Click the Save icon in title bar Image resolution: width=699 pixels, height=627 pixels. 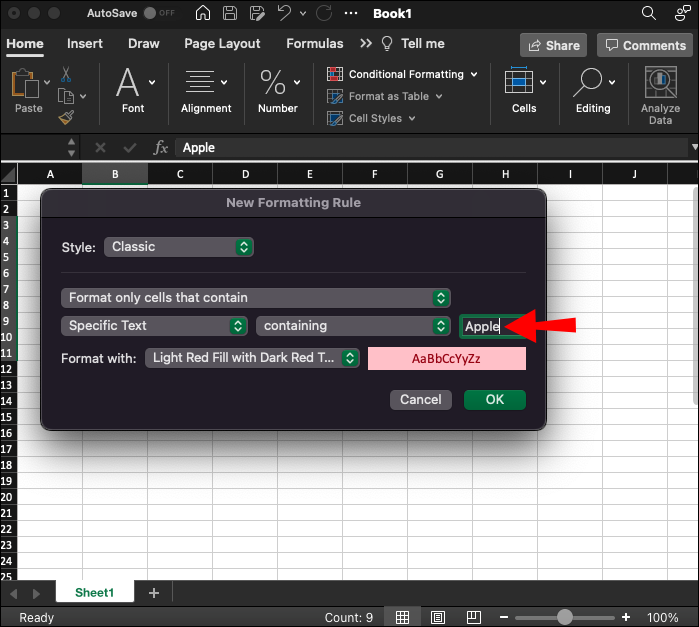click(230, 14)
